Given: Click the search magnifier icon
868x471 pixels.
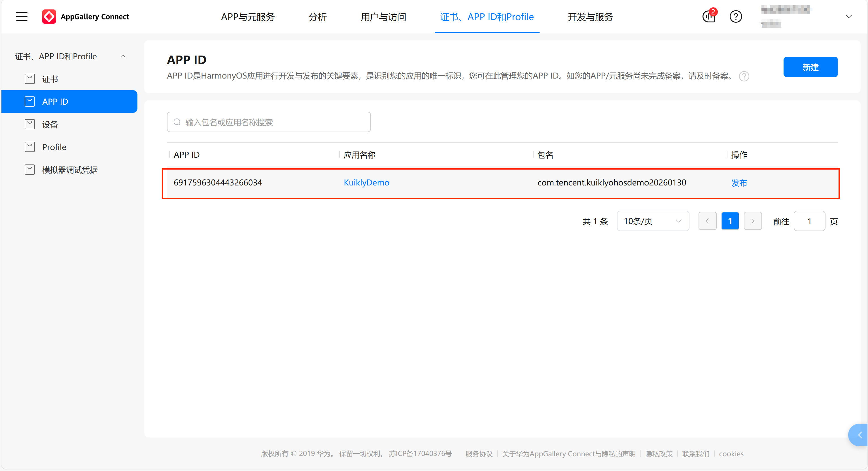Looking at the screenshot, I should pos(177,122).
